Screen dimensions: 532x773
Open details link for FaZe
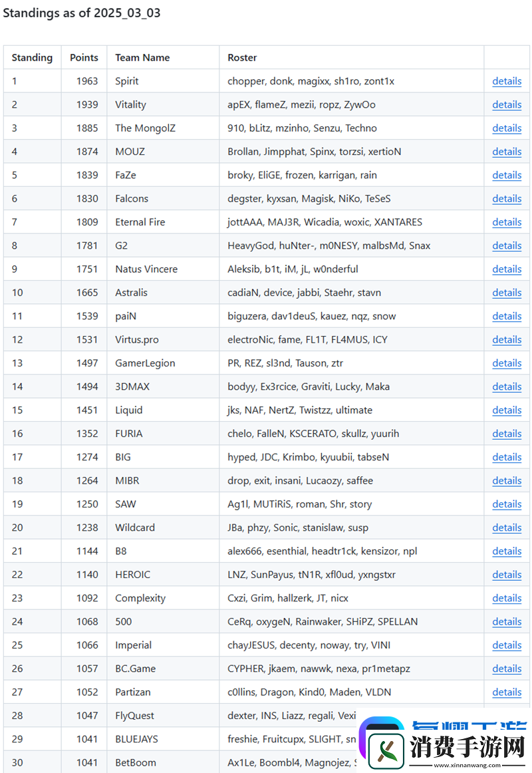pyautogui.click(x=506, y=175)
